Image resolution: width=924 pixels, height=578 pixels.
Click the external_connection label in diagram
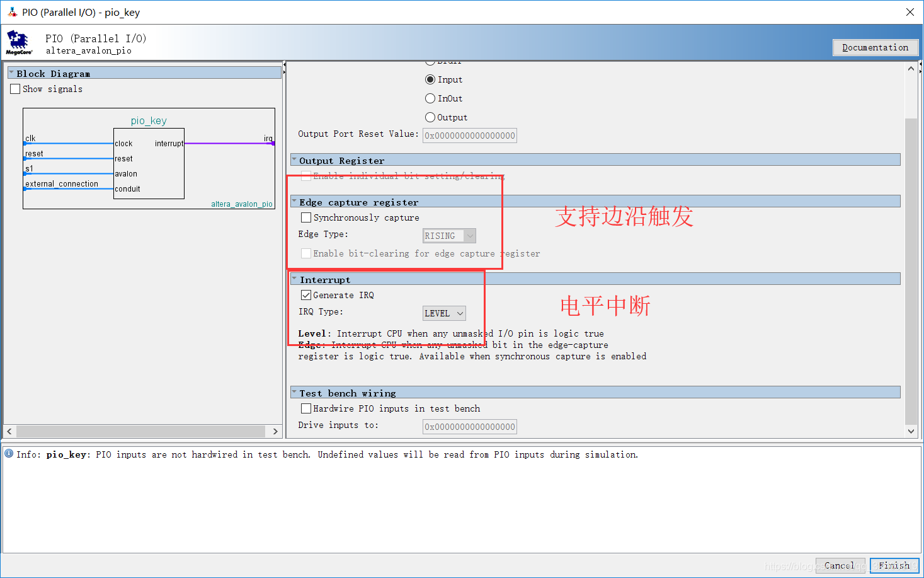click(62, 183)
